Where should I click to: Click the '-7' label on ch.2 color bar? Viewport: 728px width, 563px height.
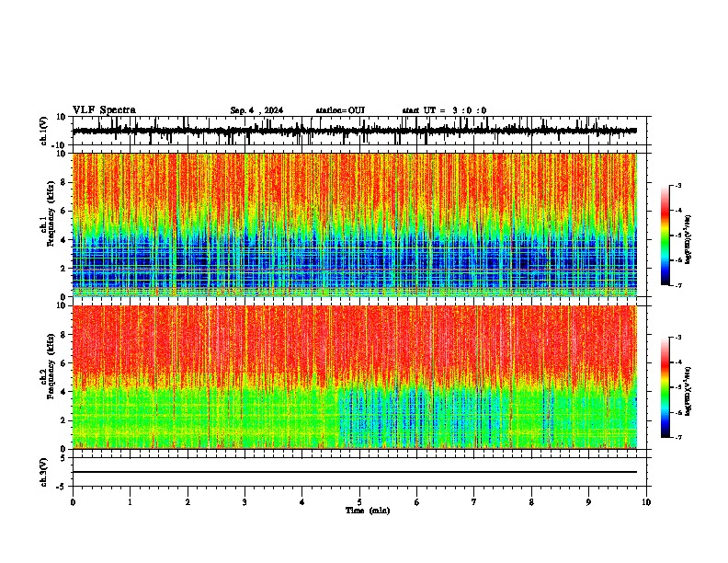(678, 437)
